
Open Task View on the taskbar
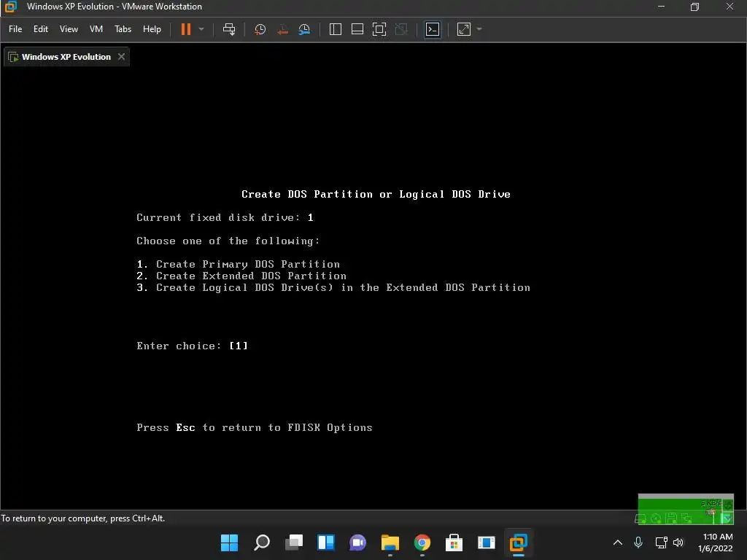click(294, 542)
